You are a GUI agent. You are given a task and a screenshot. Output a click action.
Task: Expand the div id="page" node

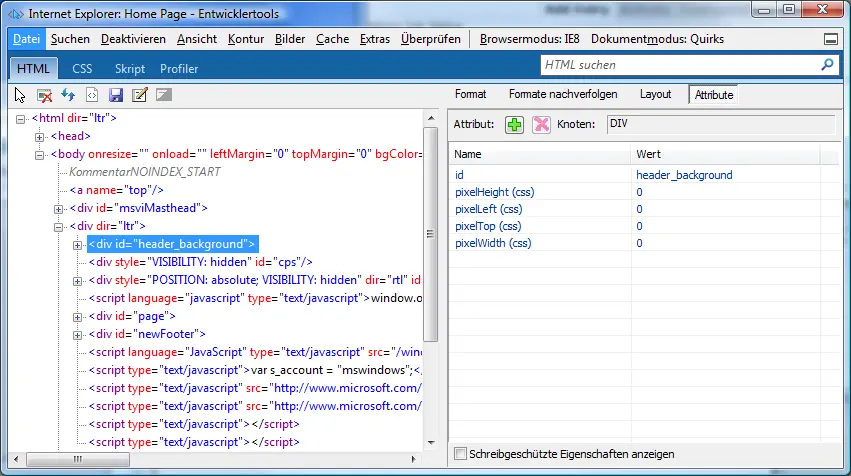tap(78, 317)
